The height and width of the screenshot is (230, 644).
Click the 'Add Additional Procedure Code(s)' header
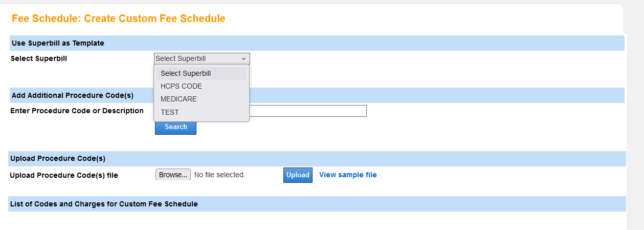coord(72,95)
